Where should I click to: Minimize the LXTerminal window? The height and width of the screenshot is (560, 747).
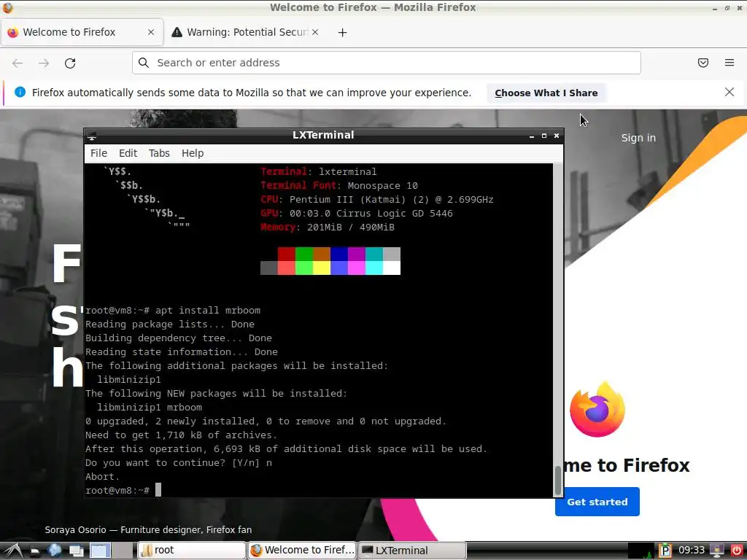pyautogui.click(x=532, y=136)
